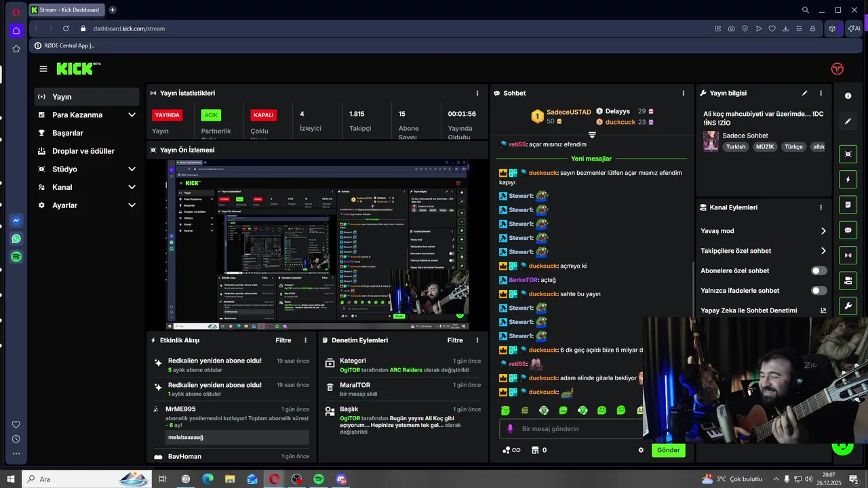Expand Para Kazanma sidebar section
Viewport: 868px width, 488px height.
(132, 115)
